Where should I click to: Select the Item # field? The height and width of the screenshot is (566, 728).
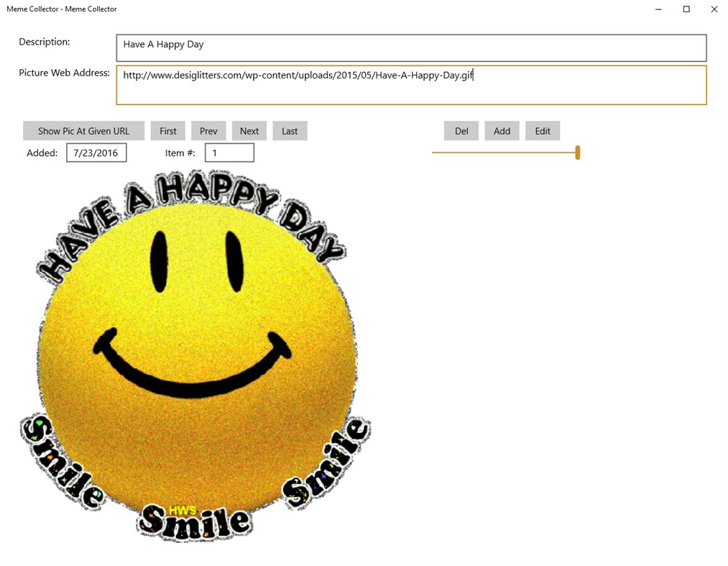(x=229, y=152)
